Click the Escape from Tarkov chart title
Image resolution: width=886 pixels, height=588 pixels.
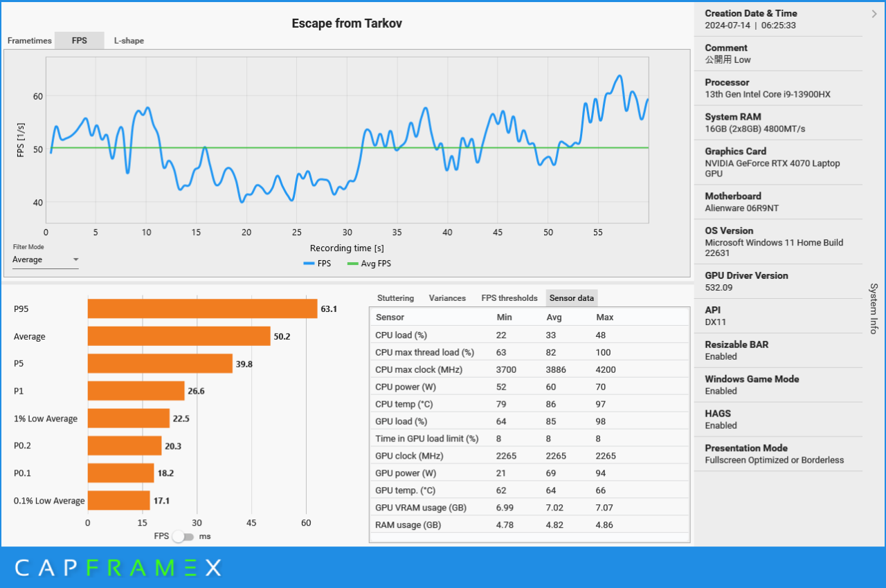click(347, 24)
